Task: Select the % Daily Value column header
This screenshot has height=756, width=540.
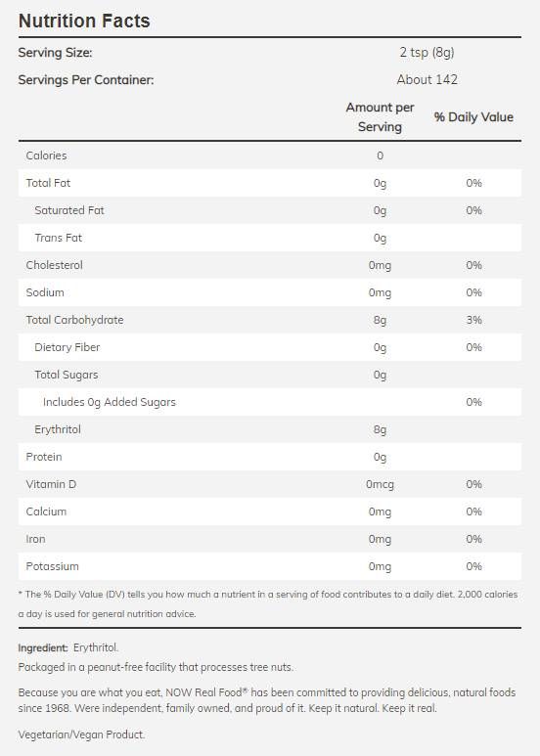Action: click(x=473, y=117)
